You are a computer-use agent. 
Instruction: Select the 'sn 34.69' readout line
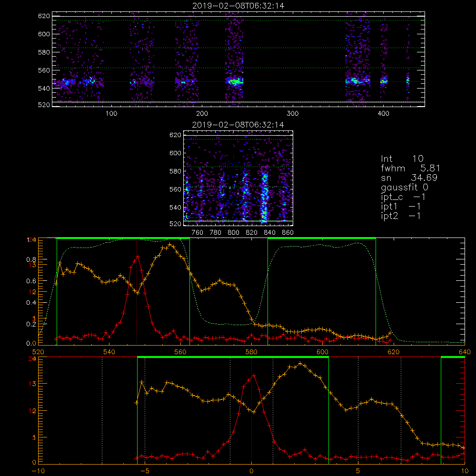(x=409, y=178)
